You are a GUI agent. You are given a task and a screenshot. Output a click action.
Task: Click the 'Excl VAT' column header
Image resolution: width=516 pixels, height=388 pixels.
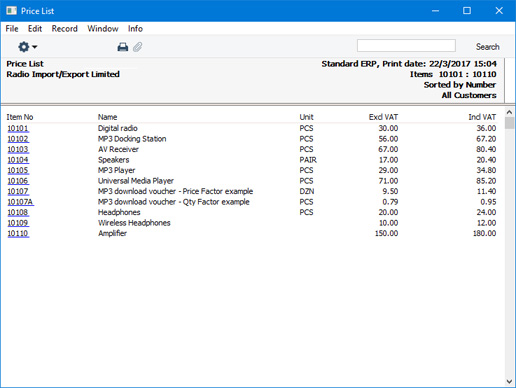[x=383, y=117]
